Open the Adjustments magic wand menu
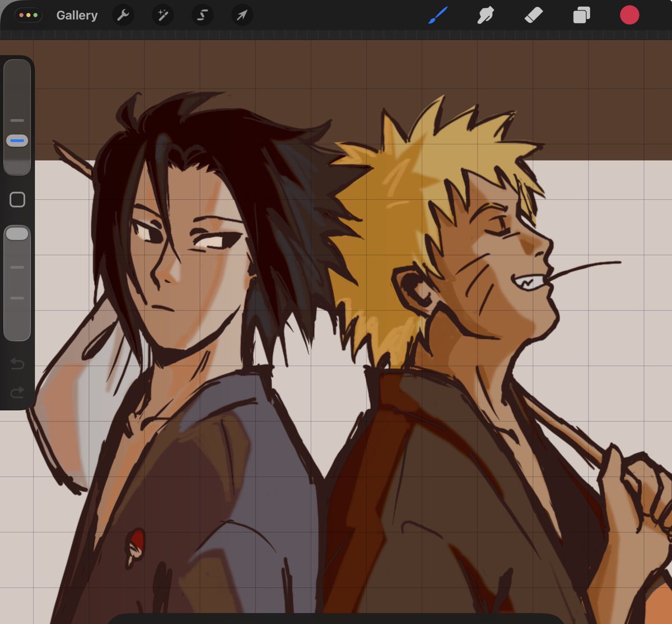 pyautogui.click(x=163, y=15)
